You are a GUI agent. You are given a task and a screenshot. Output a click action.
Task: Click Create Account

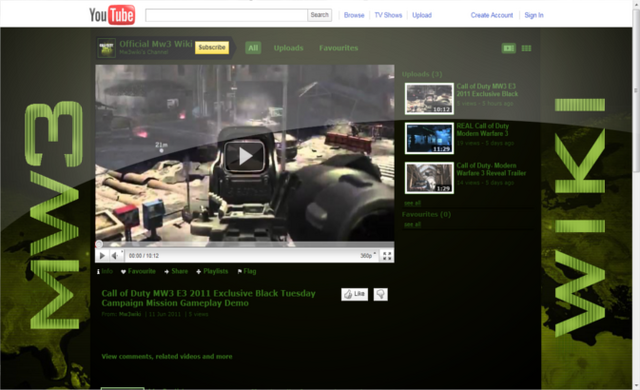pyautogui.click(x=491, y=15)
